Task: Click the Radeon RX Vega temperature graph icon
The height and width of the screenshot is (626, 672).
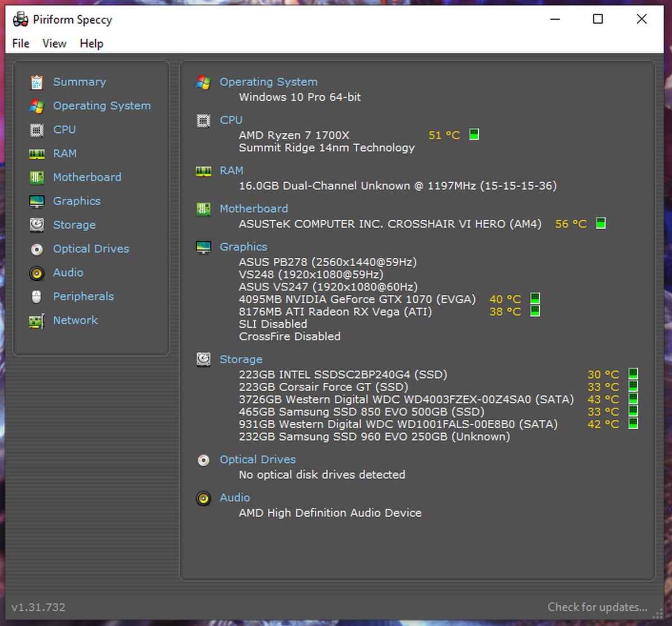Action: click(535, 310)
